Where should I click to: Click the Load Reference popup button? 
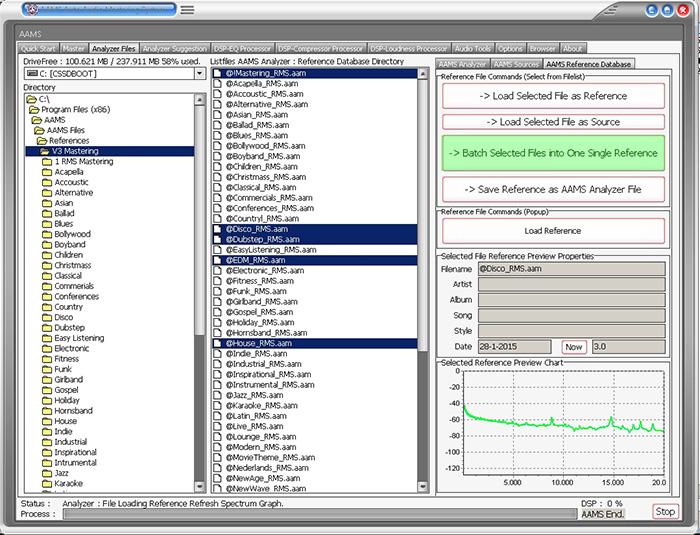(553, 231)
